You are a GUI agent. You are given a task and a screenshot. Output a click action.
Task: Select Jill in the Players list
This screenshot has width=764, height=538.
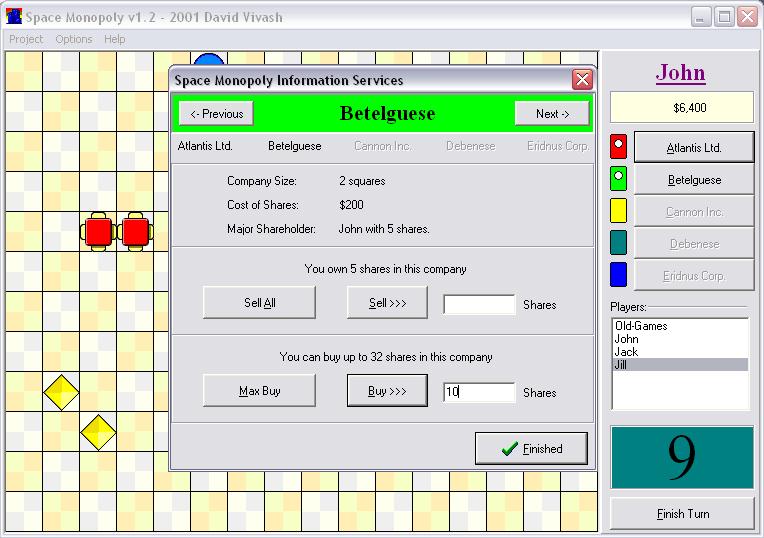point(680,365)
